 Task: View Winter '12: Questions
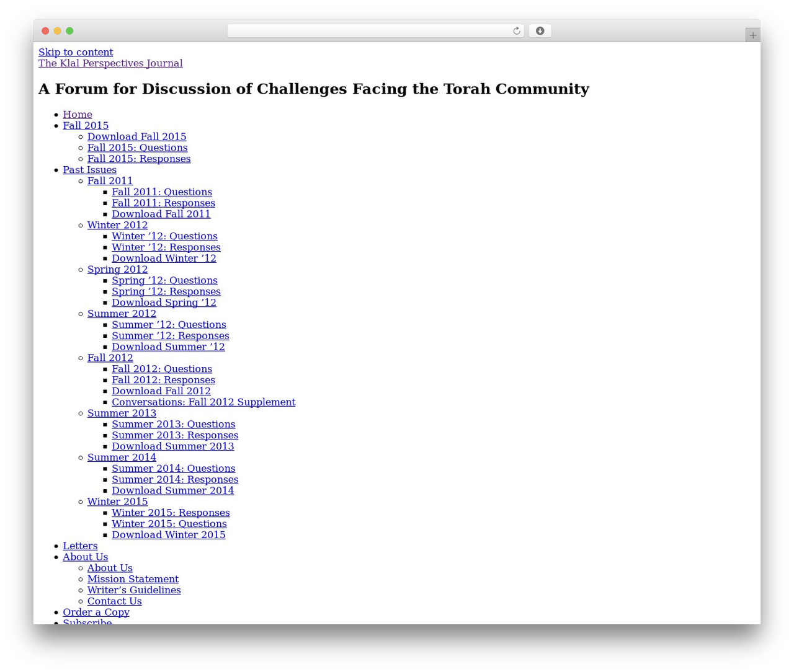(x=165, y=237)
